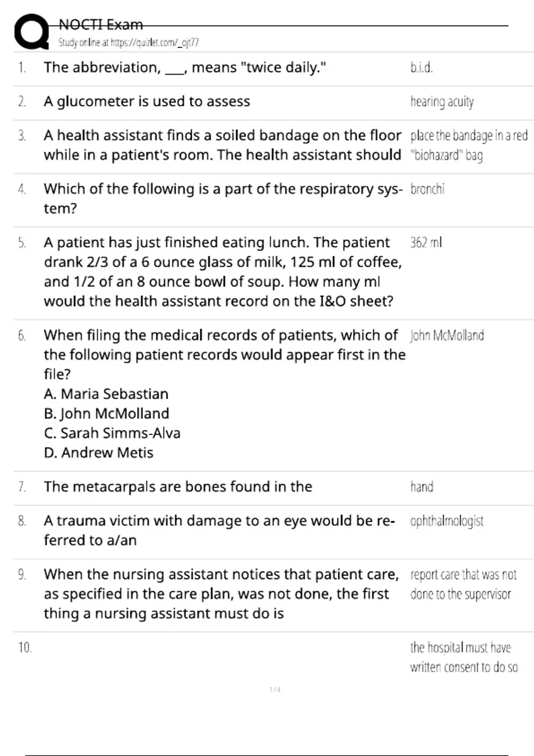
Task: Click the "bronchi" answer text
Action: (427, 189)
